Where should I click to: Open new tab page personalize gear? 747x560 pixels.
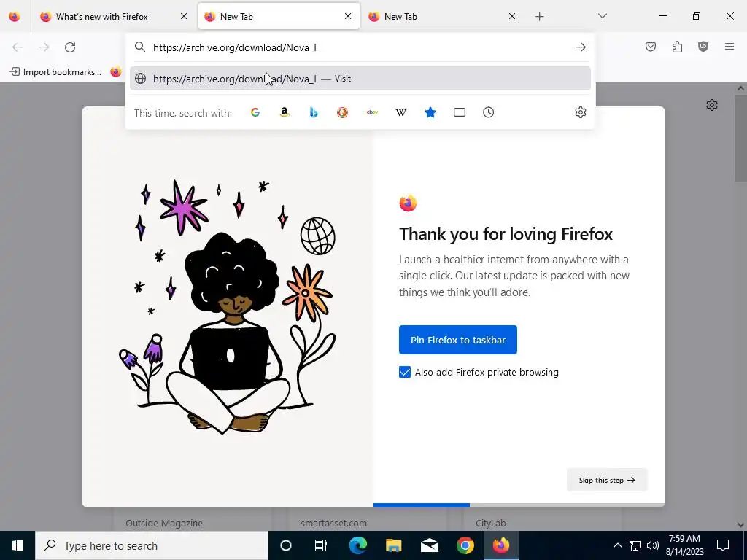click(x=712, y=105)
